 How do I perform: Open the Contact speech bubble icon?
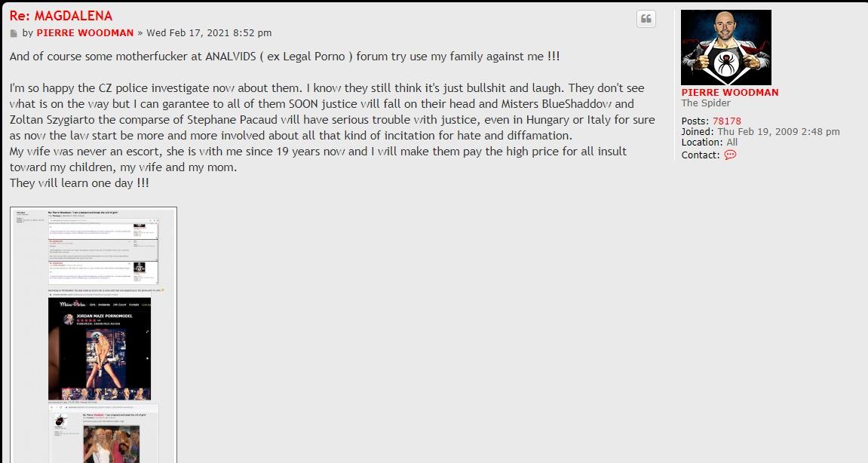(x=730, y=155)
